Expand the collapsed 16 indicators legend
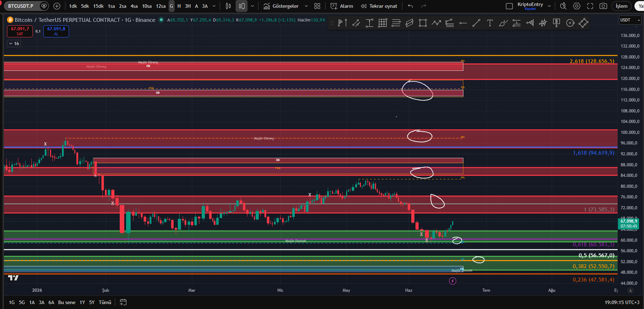 pos(13,44)
